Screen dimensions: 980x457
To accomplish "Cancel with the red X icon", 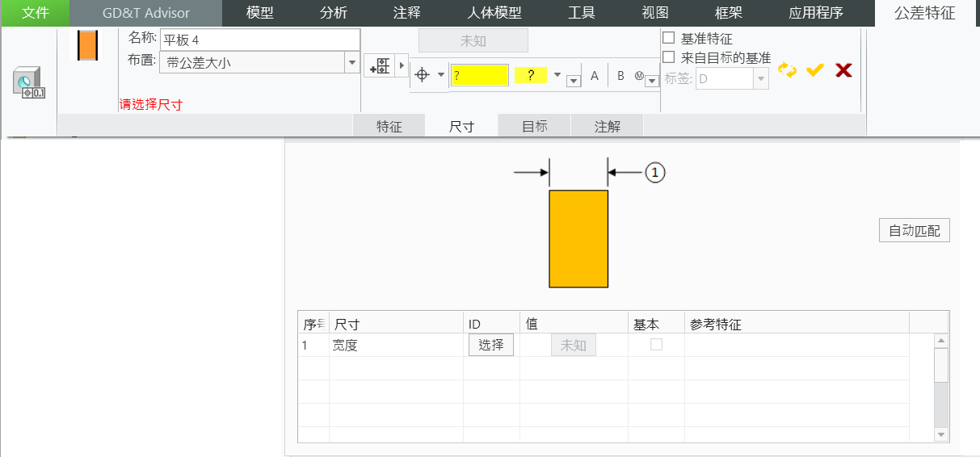I will point(843,71).
